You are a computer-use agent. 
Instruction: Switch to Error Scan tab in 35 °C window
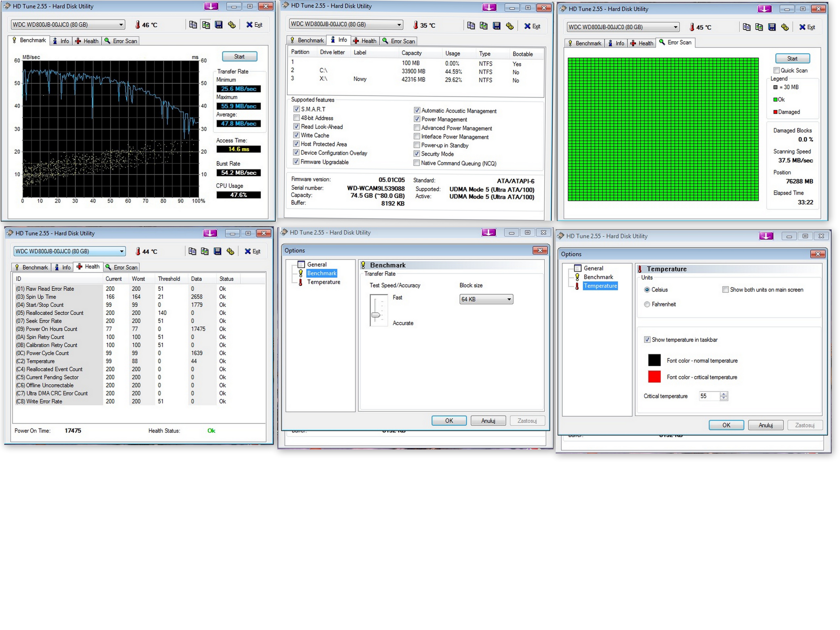pyautogui.click(x=399, y=41)
